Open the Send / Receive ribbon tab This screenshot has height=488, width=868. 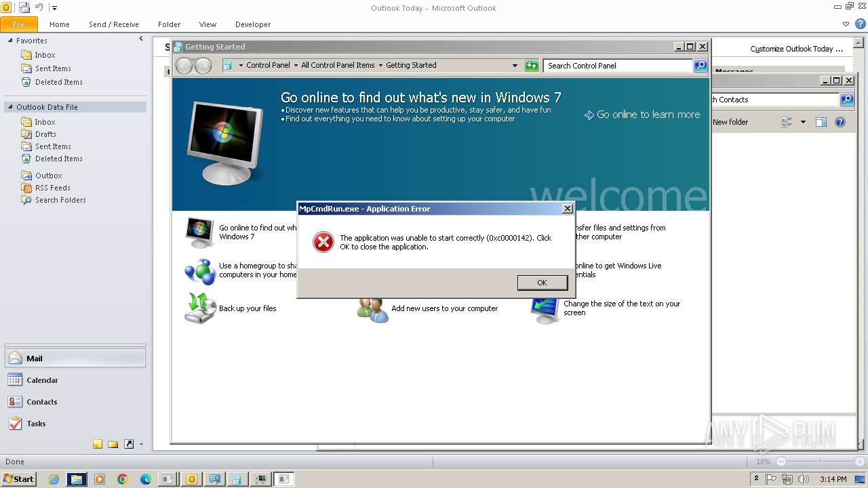coord(114,24)
